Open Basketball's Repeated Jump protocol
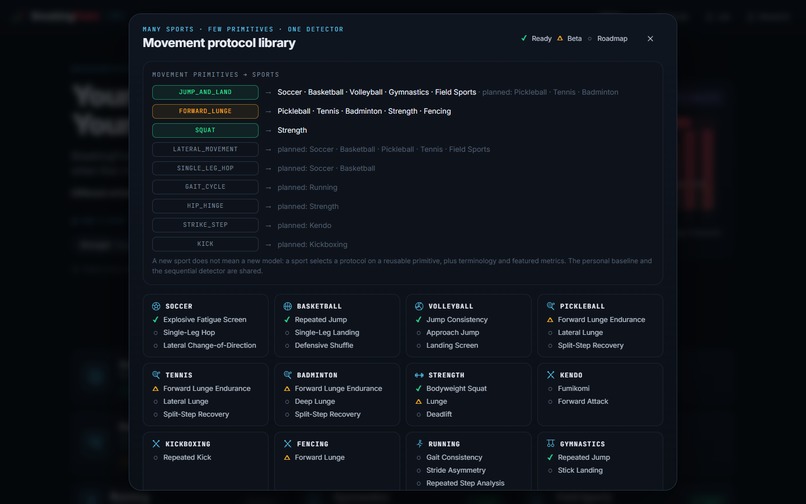The image size is (806, 504). (321, 319)
